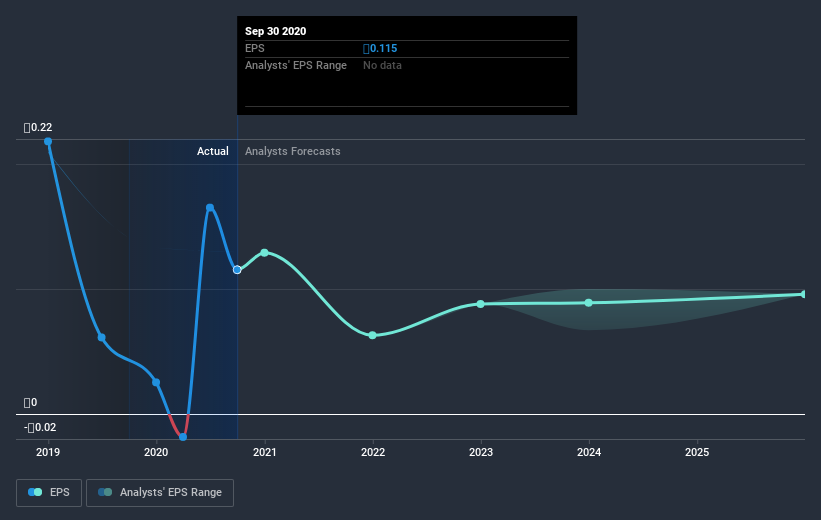The width and height of the screenshot is (821, 520).
Task: Click the Actual section label
Action: coord(213,151)
